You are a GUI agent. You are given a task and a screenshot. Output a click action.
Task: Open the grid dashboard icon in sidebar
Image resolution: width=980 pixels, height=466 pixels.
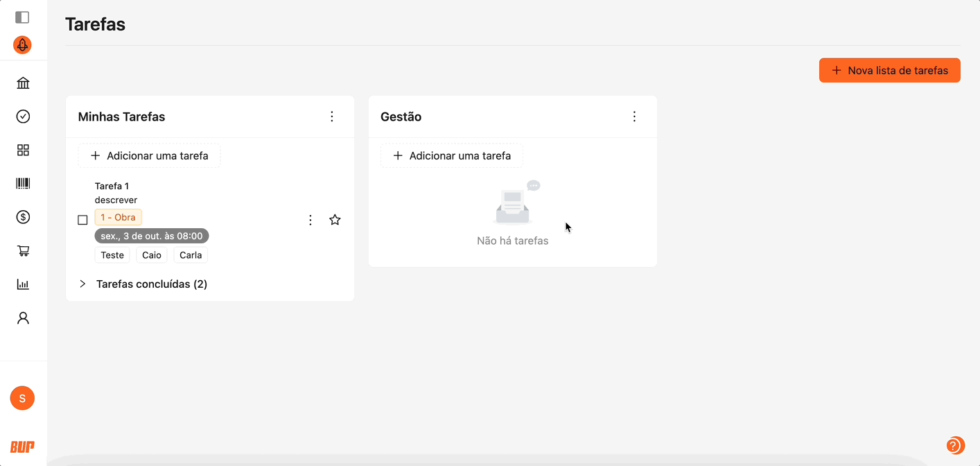(23, 150)
